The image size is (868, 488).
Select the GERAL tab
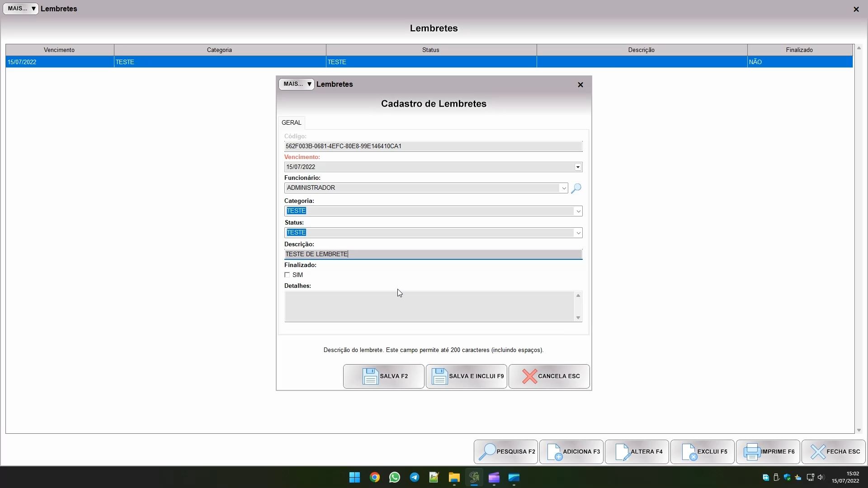[291, 122]
